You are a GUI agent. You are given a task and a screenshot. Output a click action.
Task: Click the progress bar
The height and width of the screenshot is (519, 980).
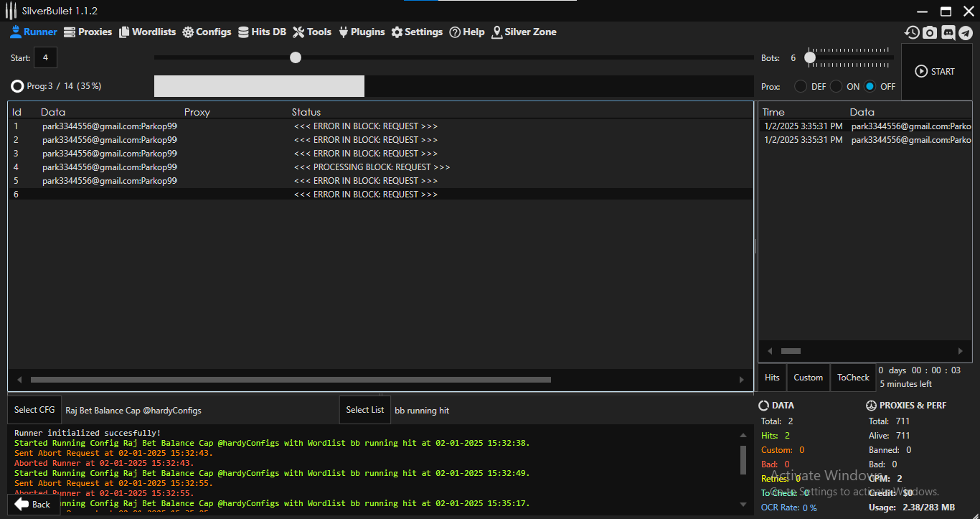[454, 86]
